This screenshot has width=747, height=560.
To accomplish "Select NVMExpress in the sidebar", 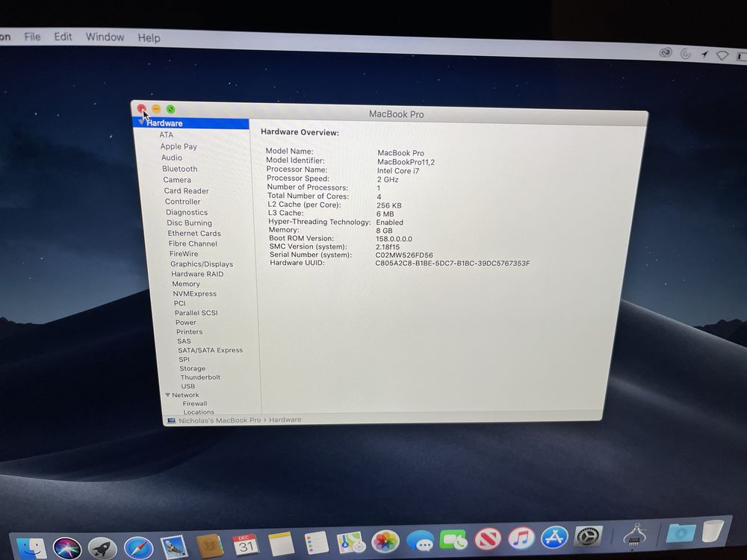I will [x=194, y=293].
